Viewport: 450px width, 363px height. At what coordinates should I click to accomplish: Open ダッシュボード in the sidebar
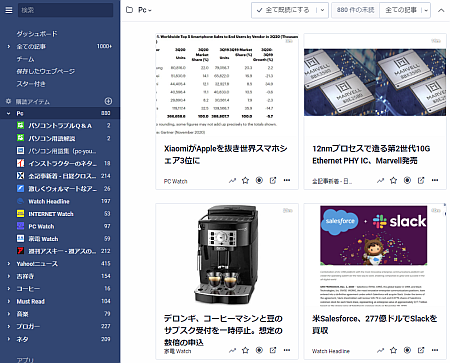point(37,34)
